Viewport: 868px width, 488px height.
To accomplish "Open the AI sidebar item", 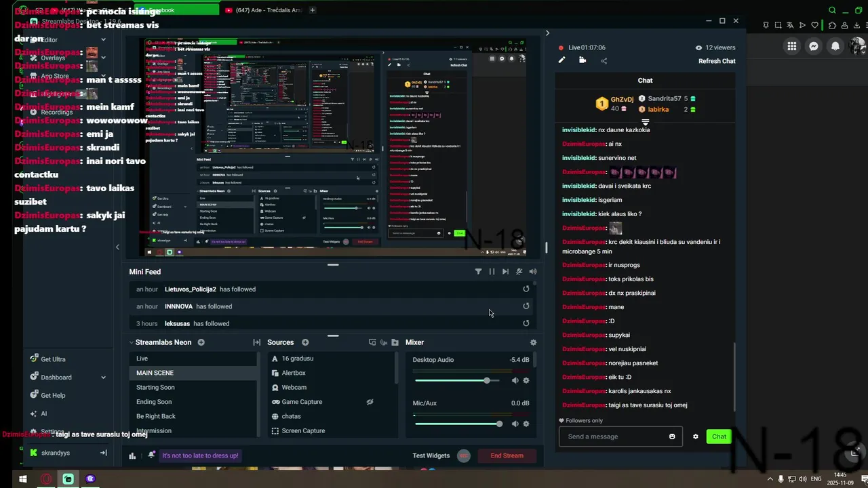I will pyautogui.click(x=39, y=413).
